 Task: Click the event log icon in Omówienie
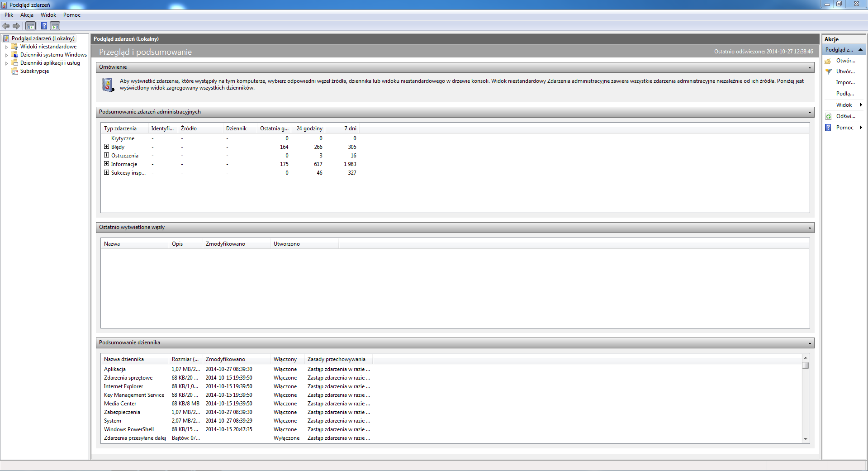[108, 85]
